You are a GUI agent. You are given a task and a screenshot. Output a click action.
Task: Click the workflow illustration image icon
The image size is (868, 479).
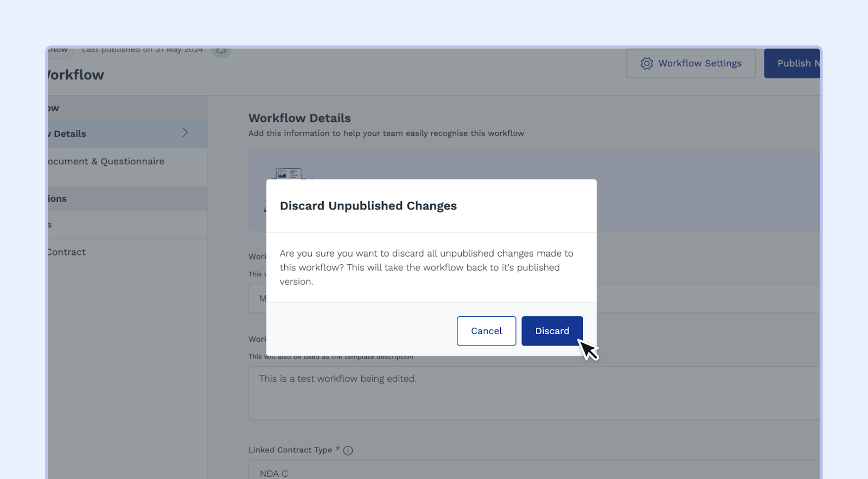pyautogui.click(x=288, y=174)
